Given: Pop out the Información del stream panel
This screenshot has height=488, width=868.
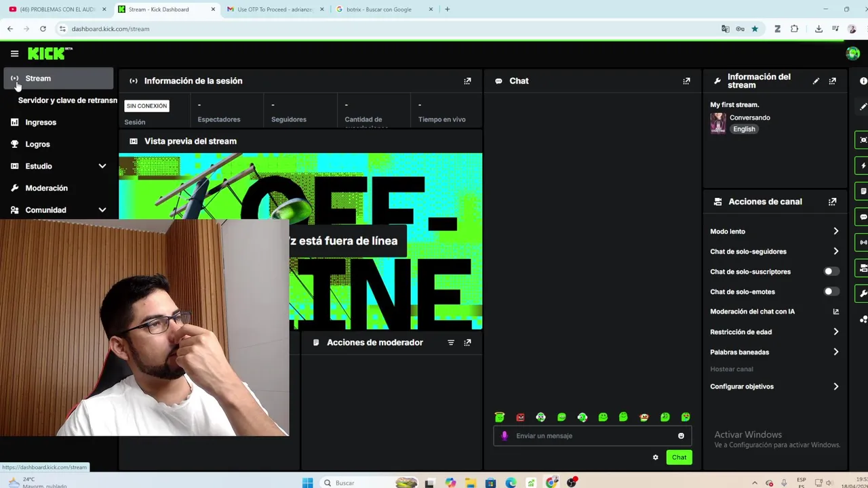Looking at the screenshot, I should pyautogui.click(x=832, y=81).
